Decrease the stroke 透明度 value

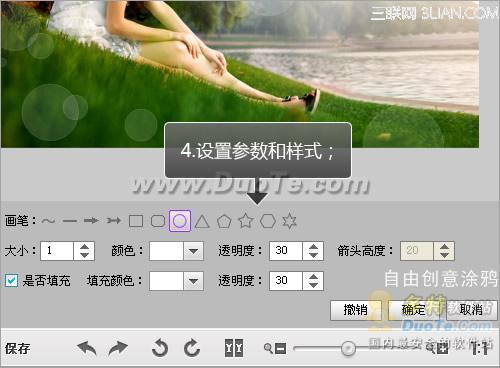[313, 255]
